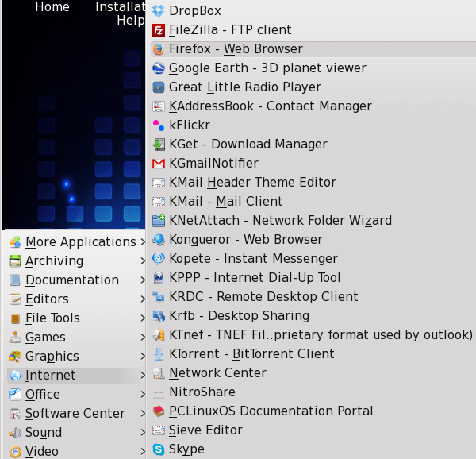Open KRDC - Remote Desktop Client entry
The width and height of the screenshot is (476, 459).
pyautogui.click(x=313, y=297)
